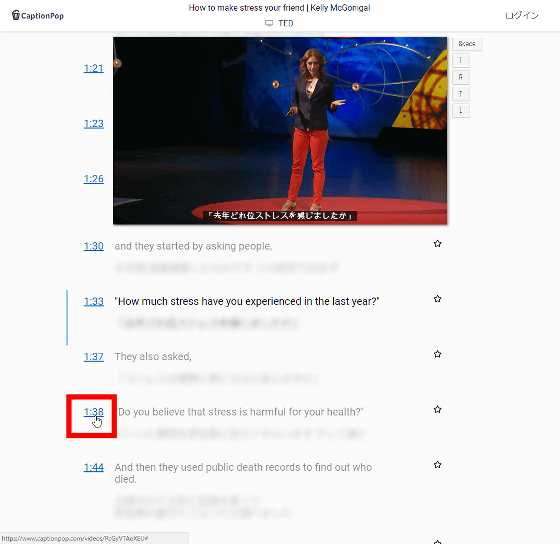Viewport: 560px width, 544px height.
Task: Jump to timestamp 1:30
Action: click(94, 246)
